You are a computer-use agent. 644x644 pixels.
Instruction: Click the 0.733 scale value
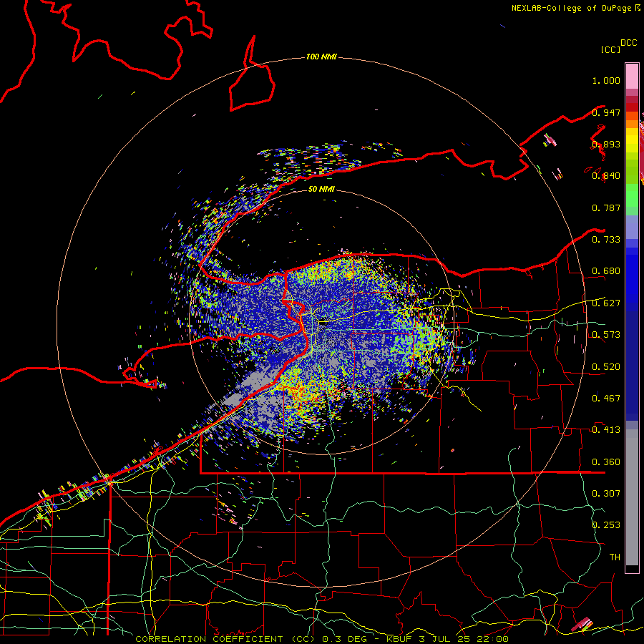tap(606, 240)
